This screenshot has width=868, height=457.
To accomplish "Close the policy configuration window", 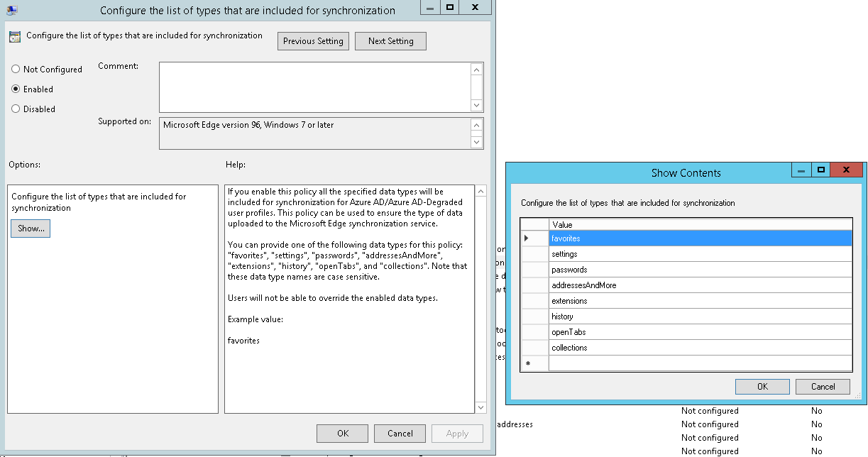I will [476, 7].
